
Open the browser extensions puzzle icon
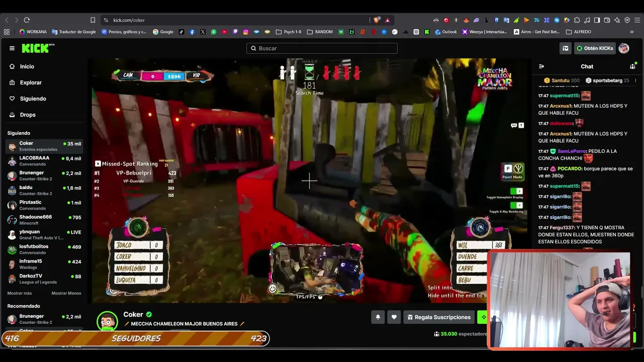tap(577, 20)
